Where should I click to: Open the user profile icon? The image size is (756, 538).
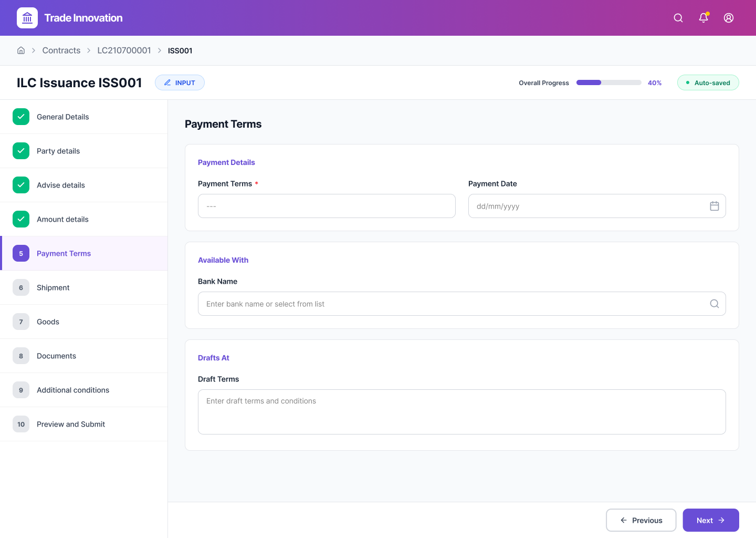[728, 17]
